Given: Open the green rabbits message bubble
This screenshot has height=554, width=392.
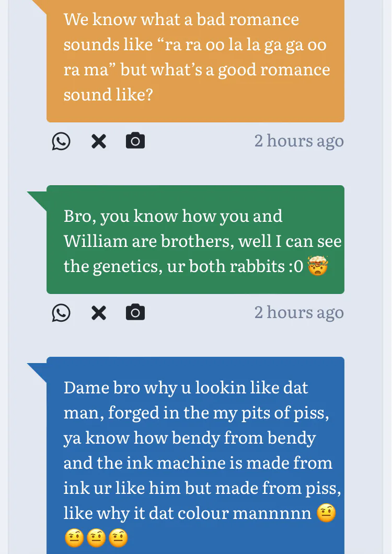Looking at the screenshot, I should click(195, 241).
